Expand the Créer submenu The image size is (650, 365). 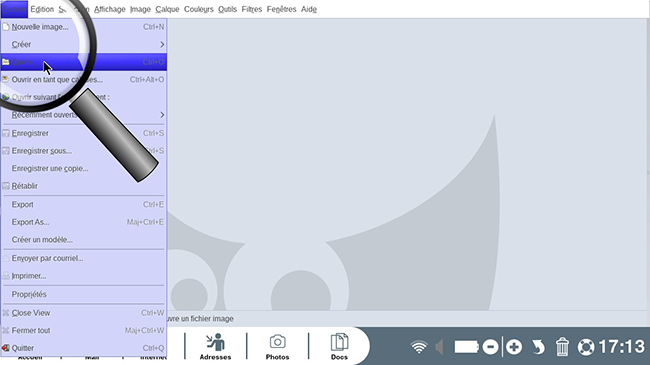(83, 44)
